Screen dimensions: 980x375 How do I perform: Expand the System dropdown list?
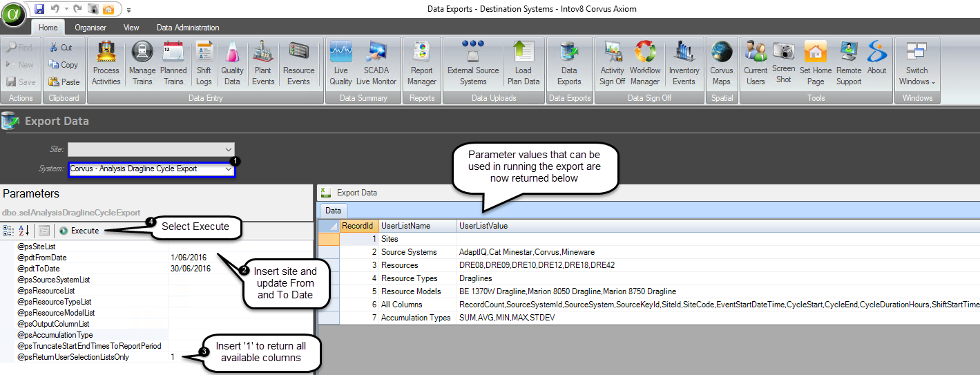(229, 169)
